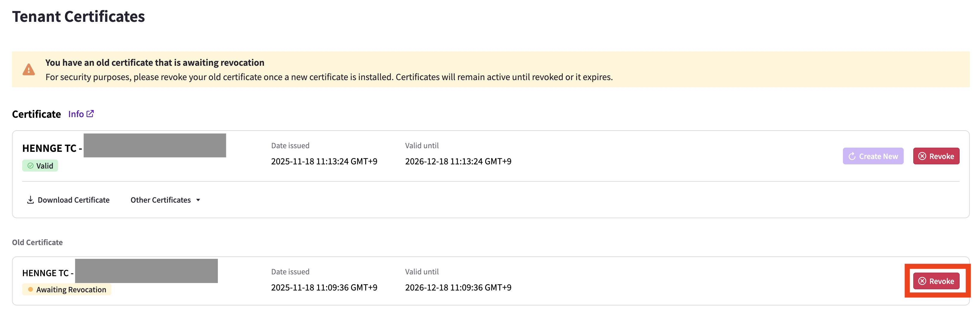Click the date issued 2025-11-18 11:13:24 GMT+9
The width and height of the screenshot is (980, 318).
(324, 161)
